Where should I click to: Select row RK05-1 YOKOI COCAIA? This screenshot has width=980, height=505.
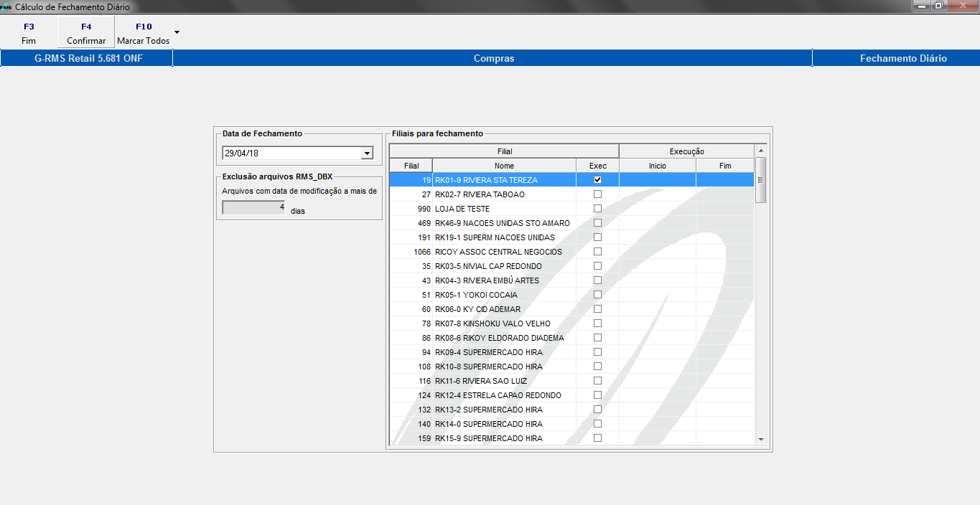coord(571,295)
